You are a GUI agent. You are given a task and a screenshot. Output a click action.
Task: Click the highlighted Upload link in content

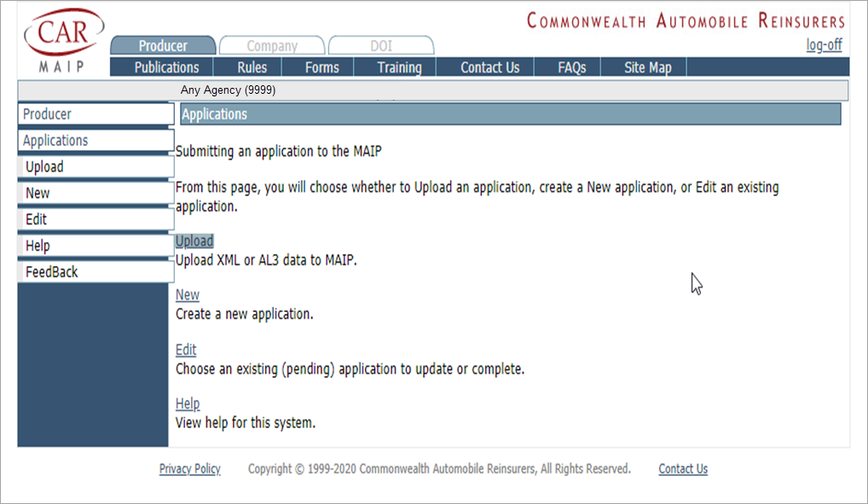(x=194, y=241)
